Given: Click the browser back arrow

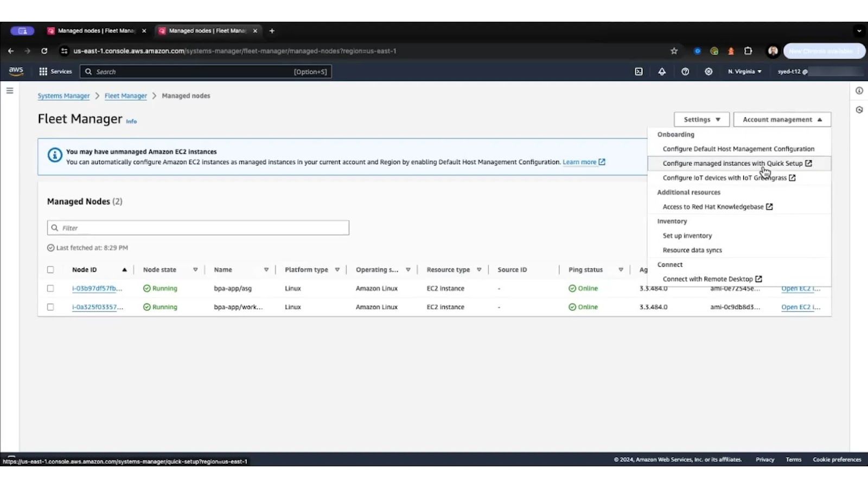Looking at the screenshot, I should [11, 51].
